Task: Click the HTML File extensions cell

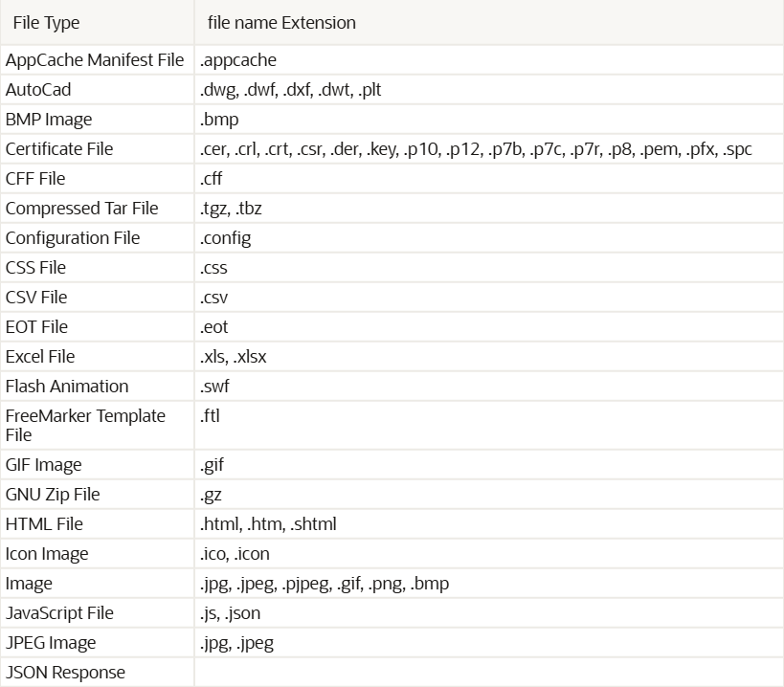Action: pos(268,524)
